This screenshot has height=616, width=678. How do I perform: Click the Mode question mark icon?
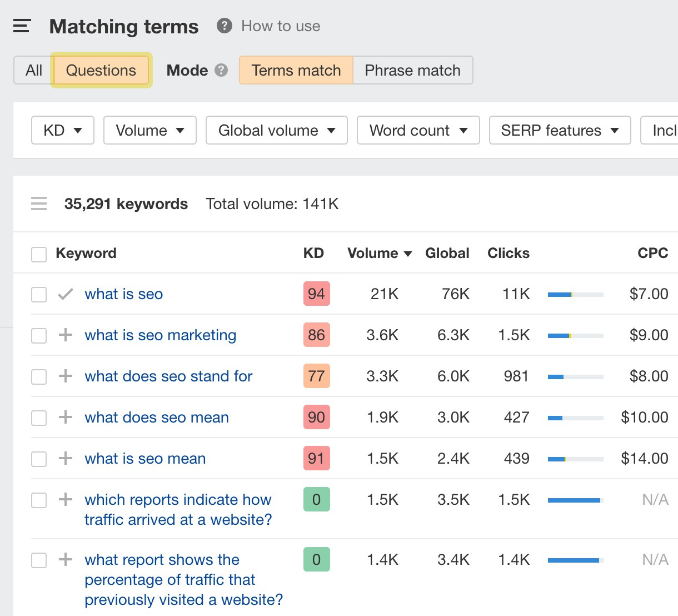(221, 70)
